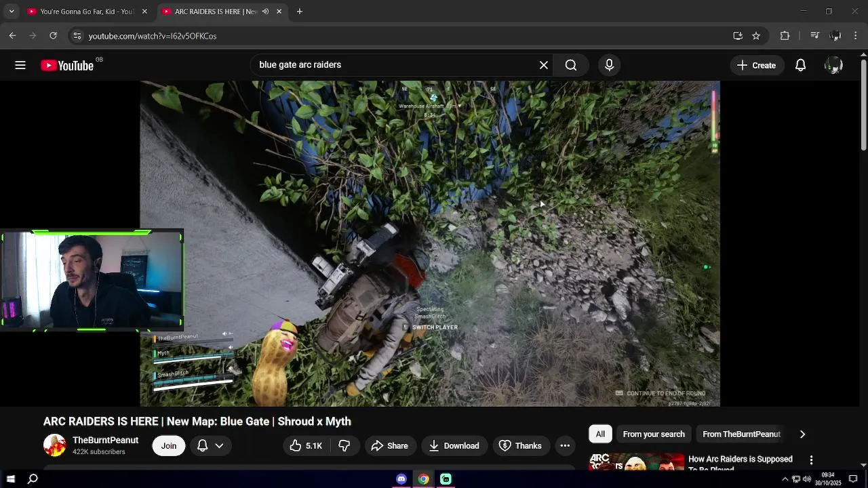Click the video player to pause
The image size is (868, 488).
(430, 244)
